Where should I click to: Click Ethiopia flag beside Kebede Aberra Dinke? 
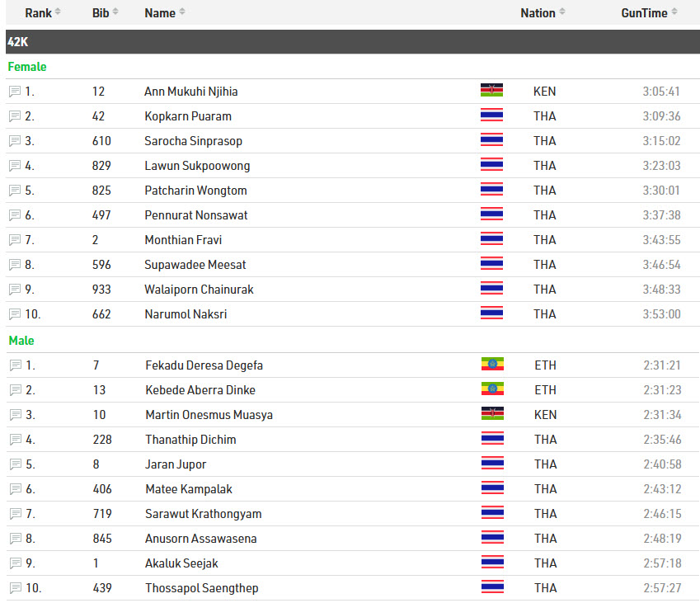tap(492, 389)
